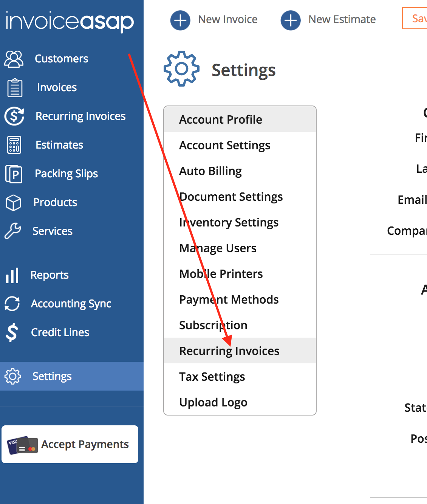427x504 pixels.
Task: Click the Accounting Sync arrows icon
Action: pos(12,304)
